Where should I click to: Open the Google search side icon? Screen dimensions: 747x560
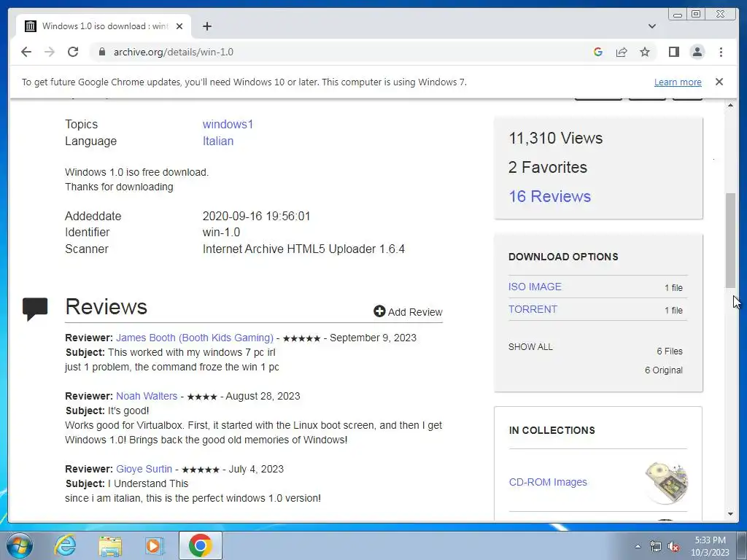click(598, 52)
